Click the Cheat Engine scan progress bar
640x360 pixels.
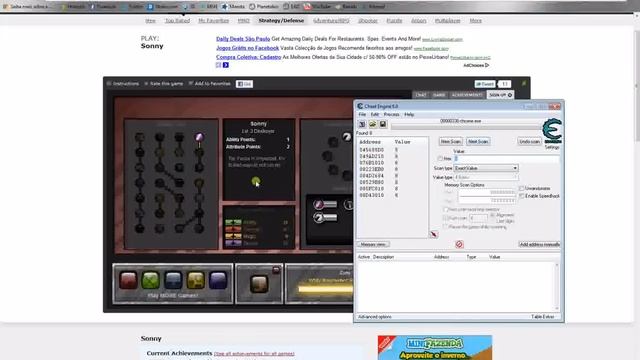[466, 127]
